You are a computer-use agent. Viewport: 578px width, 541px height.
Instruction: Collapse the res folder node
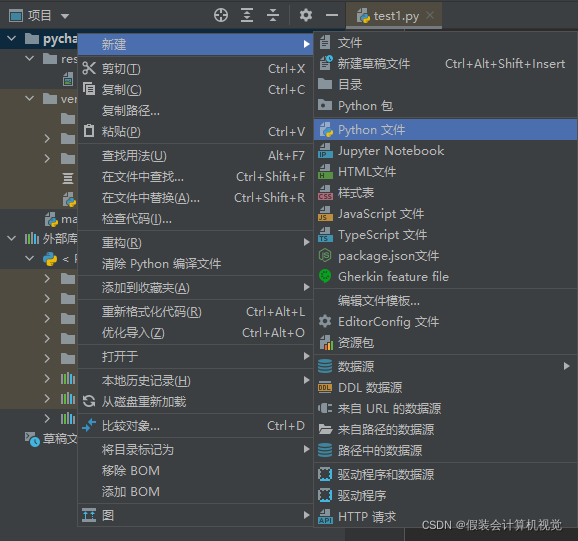(x=29, y=58)
